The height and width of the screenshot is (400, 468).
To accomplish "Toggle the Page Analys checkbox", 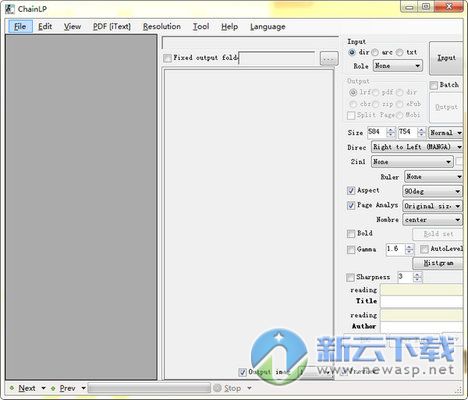I will pyautogui.click(x=351, y=205).
